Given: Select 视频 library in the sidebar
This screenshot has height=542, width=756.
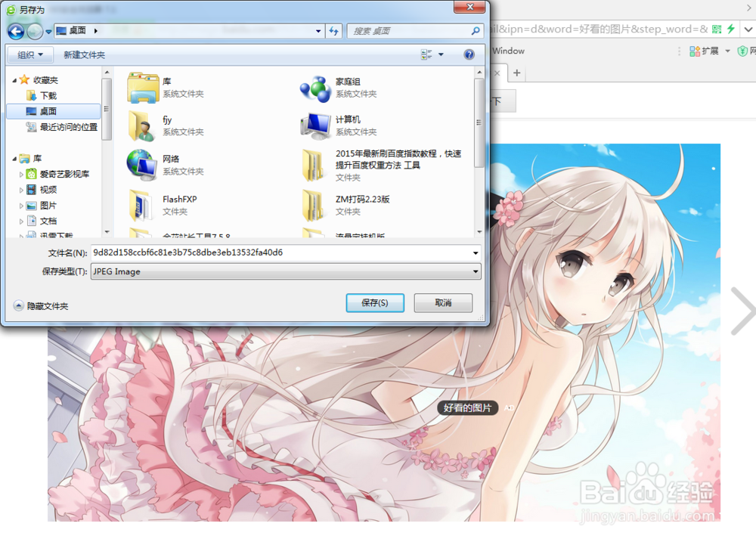Looking at the screenshot, I should click(42, 190).
